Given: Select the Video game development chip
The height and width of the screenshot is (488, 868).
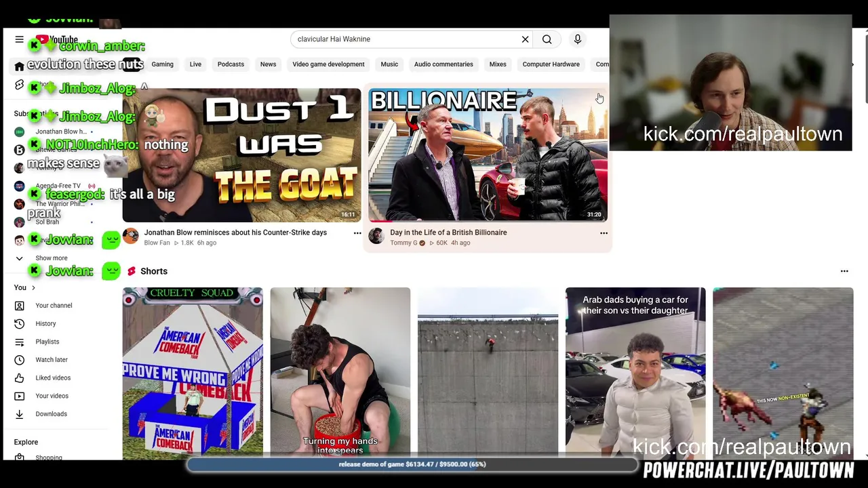Looking at the screenshot, I should pyautogui.click(x=328, y=64).
